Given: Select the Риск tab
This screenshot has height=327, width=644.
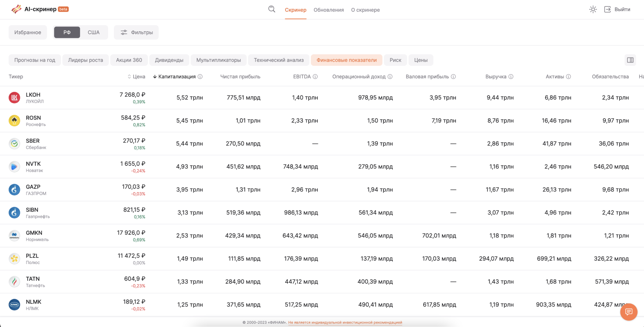Looking at the screenshot, I should pos(395,60).
